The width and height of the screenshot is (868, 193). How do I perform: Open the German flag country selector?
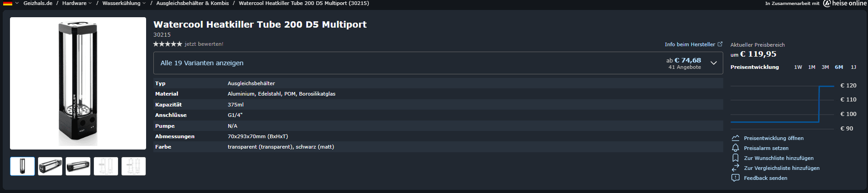pos(10,3)
